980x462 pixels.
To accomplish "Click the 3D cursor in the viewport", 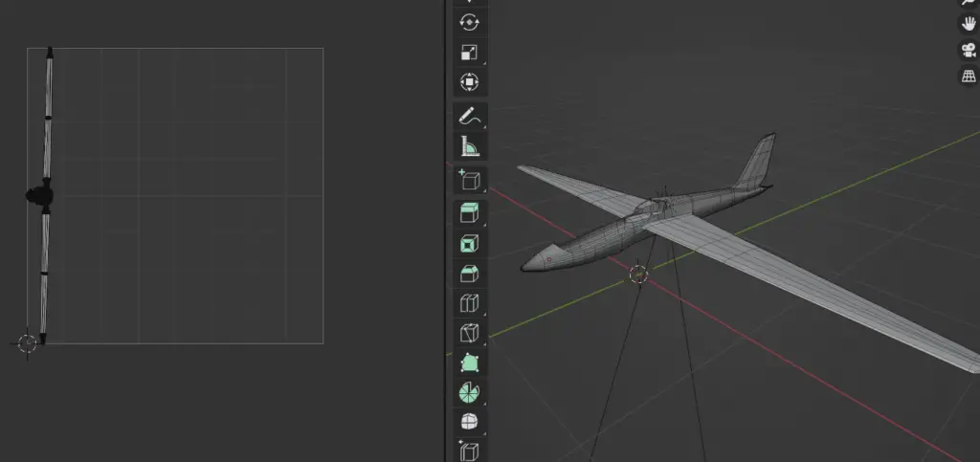I will 638,274.
